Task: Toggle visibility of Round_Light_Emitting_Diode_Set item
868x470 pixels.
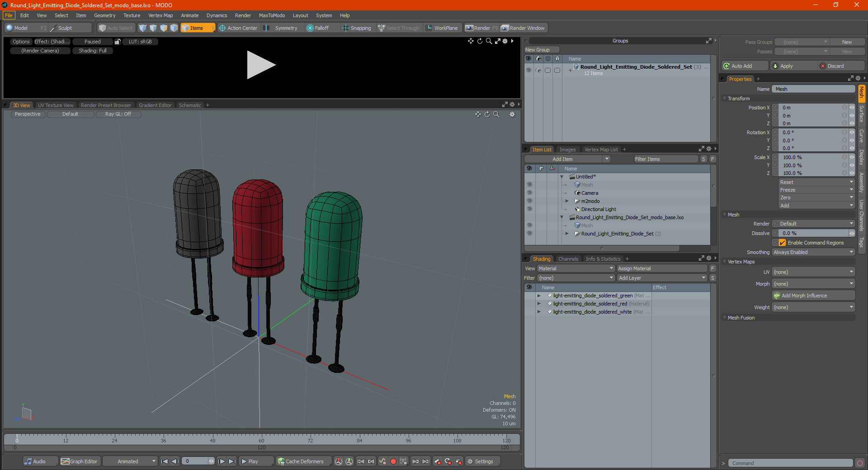Action: pyautogui.click(x=529, y=234)
